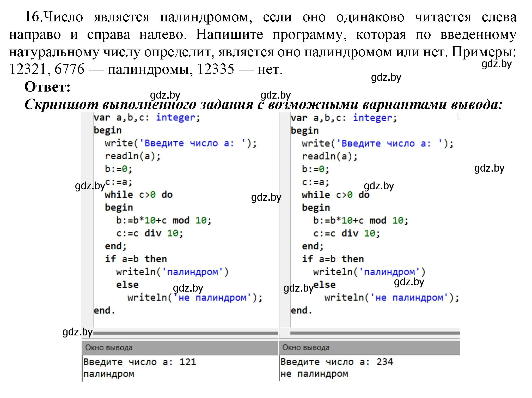Click 'var a,b,c: integer;' line in right editor

[344, 118]
